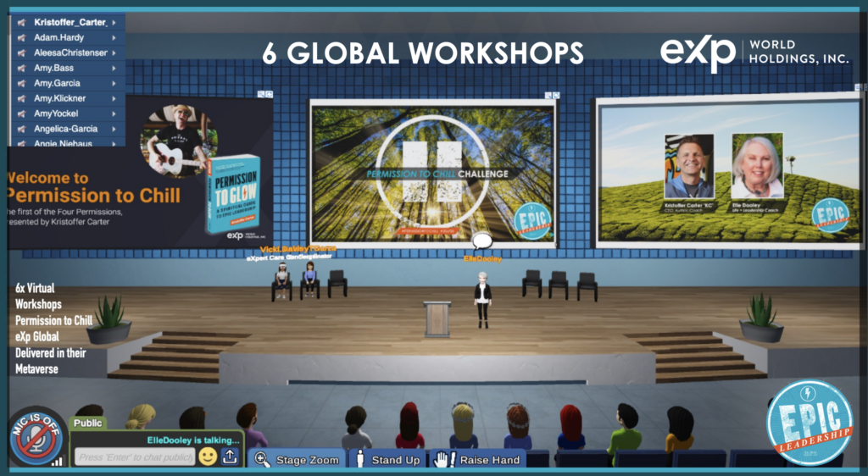Click the Permission to Glow welcome screen

click(140, 171)
